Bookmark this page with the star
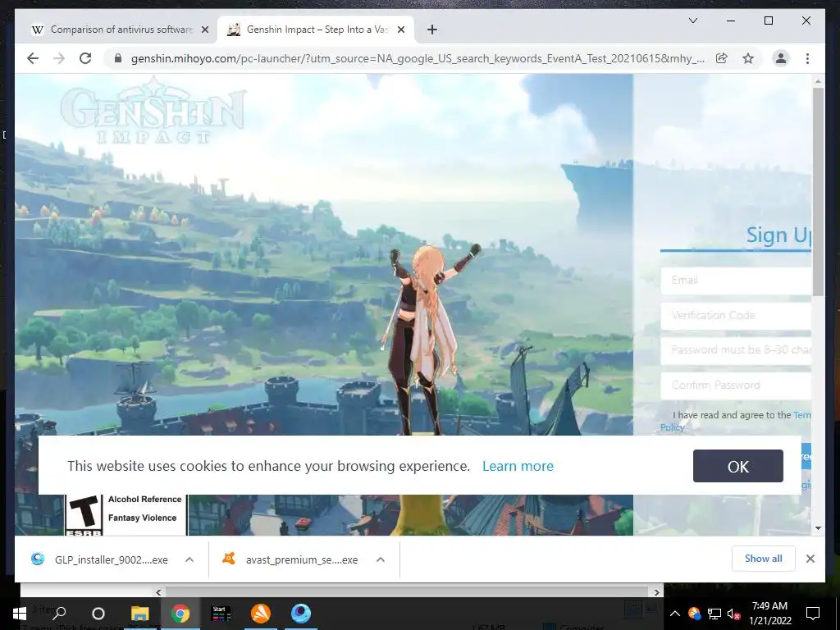This screenshot has height=630, width=840. [x=748, y=58]
